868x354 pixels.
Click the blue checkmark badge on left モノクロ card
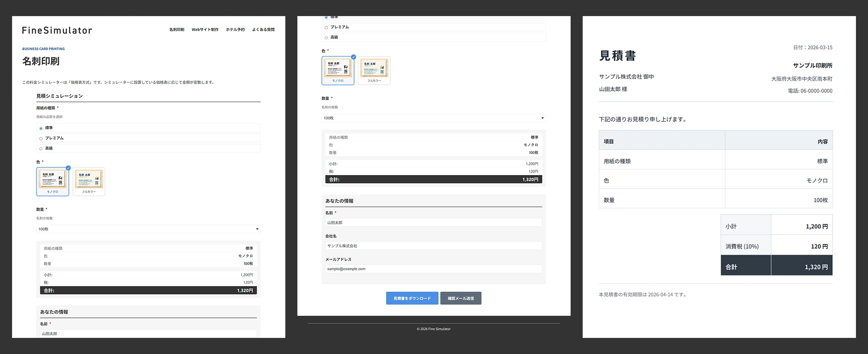coord(68,168)
